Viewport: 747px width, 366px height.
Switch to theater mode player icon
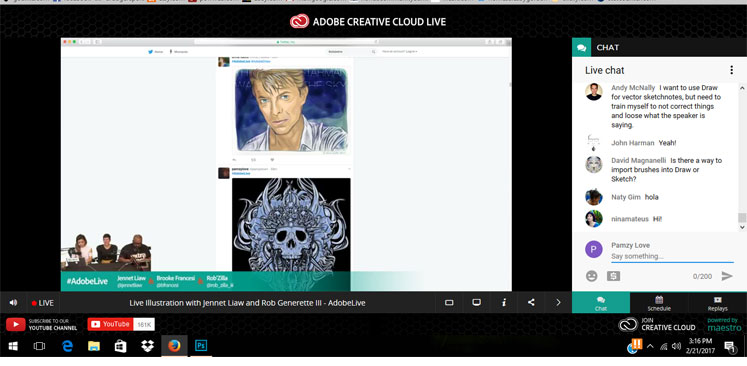[x=449, y=303]
